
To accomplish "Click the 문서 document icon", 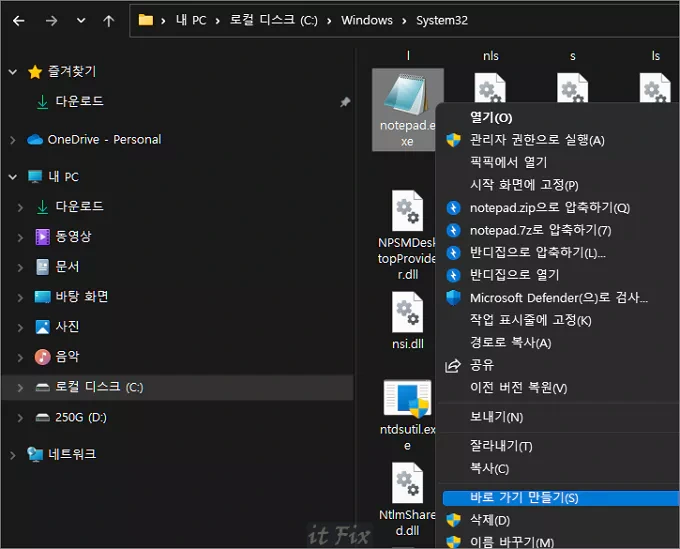I will pos(42,267).
